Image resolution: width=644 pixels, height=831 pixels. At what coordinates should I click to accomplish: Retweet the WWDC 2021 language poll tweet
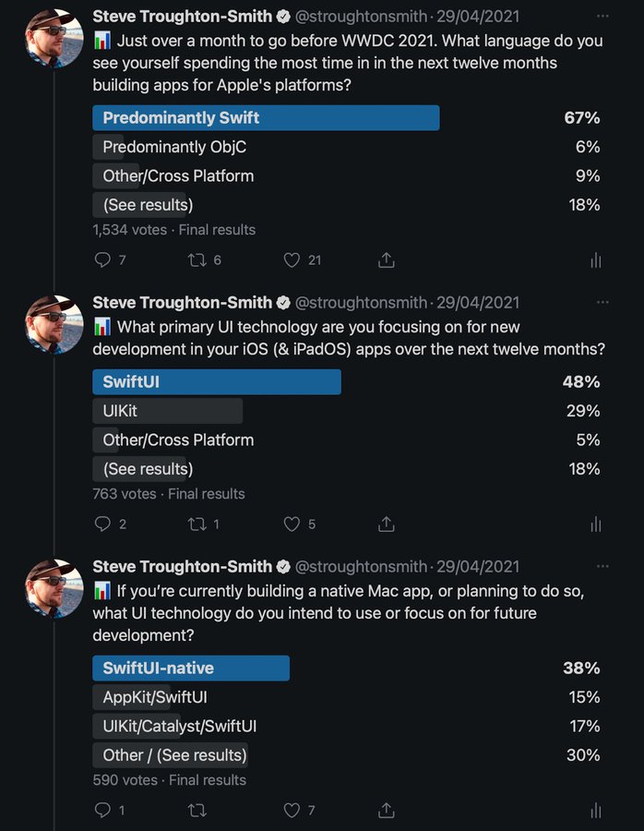(x=197, y=260)
